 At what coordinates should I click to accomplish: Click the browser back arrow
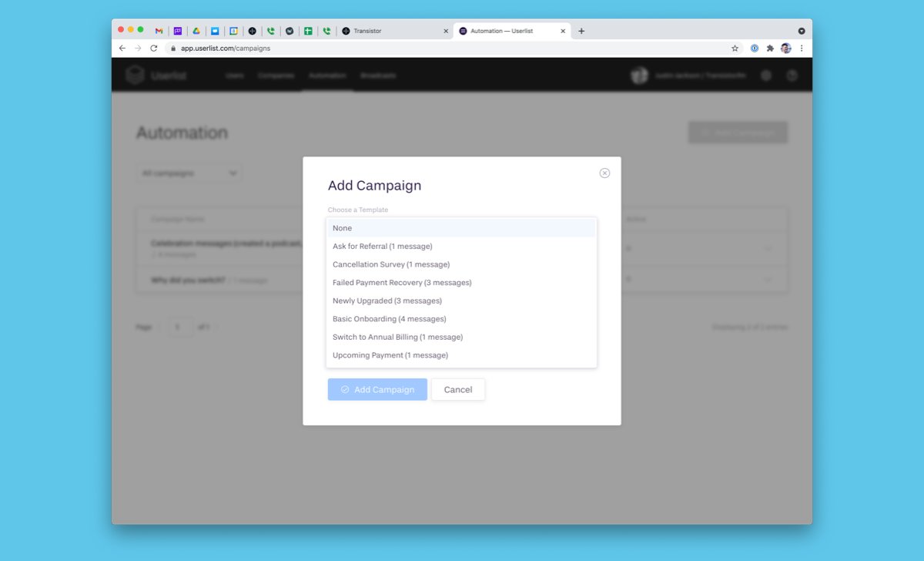(x=122, y=48)
